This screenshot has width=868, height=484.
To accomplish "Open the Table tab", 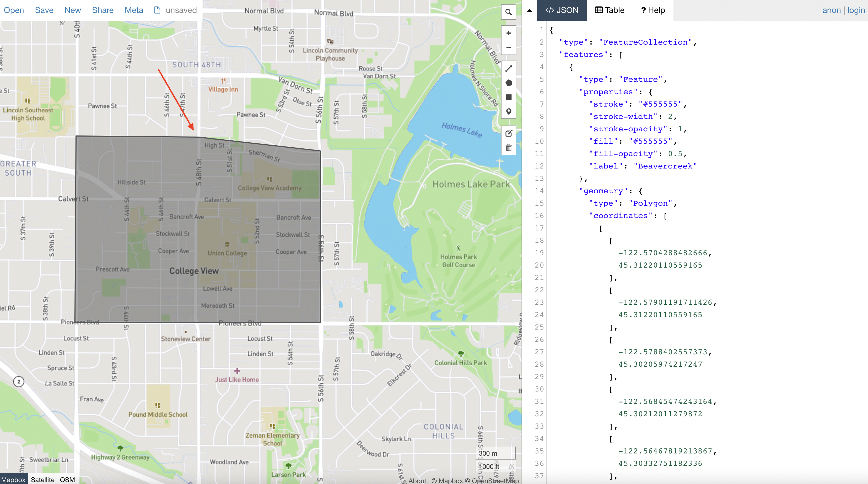I will click(610, 10).
